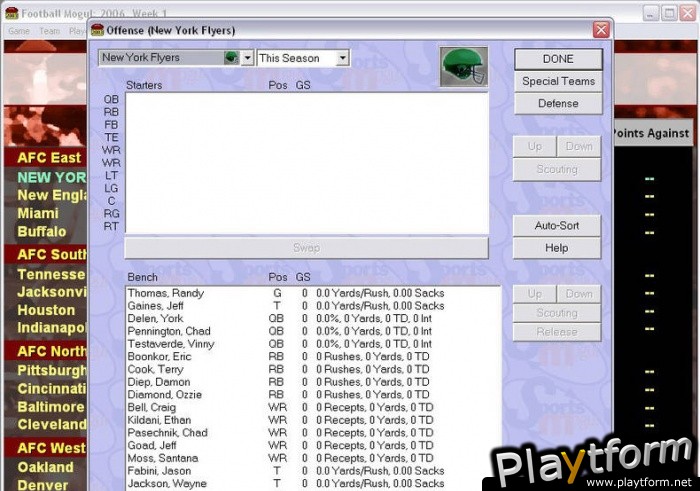Screen dimensions: 700x491
Task: Select Boonkor, Eric running back row
Action: pyautogui.click(x=312, y=357)
